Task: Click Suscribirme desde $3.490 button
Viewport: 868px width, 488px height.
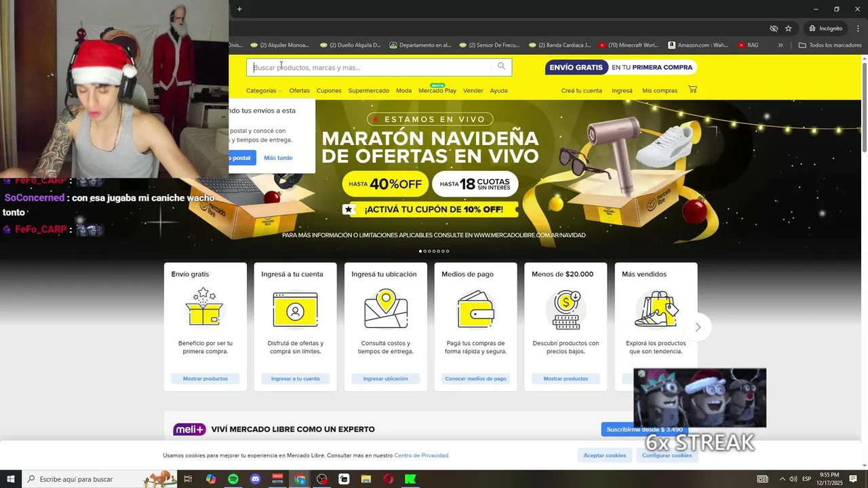Action: pyautogui.click(x=644, y=429)
